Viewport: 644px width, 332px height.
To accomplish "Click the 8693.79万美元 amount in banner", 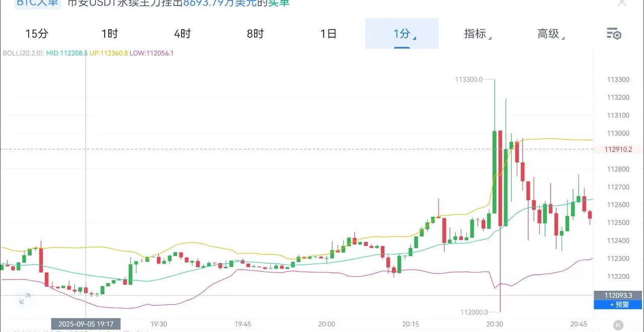I will (x=219, y=3).
